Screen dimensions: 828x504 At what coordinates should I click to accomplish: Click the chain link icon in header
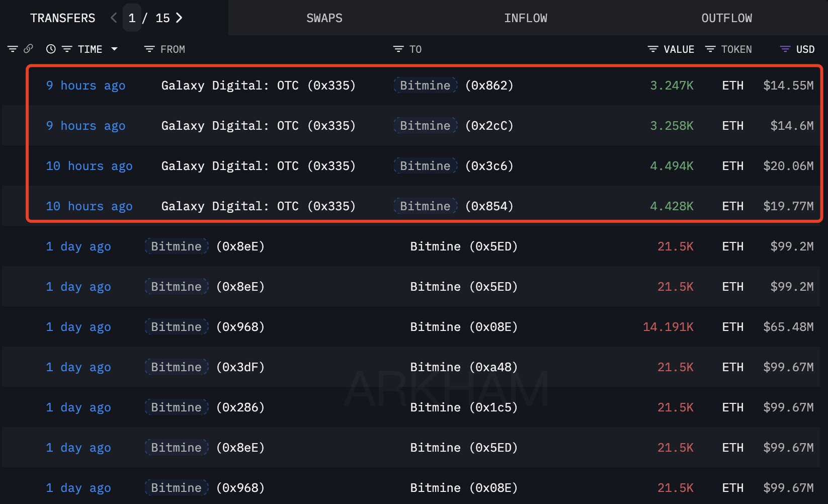point(29,49)
